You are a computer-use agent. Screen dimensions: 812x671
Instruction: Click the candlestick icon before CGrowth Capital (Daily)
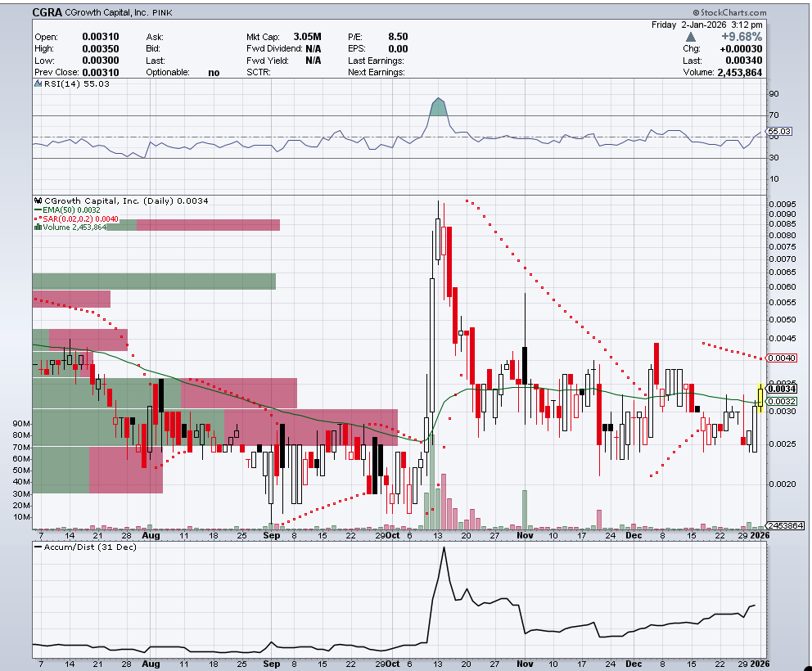tap(38, 200)
